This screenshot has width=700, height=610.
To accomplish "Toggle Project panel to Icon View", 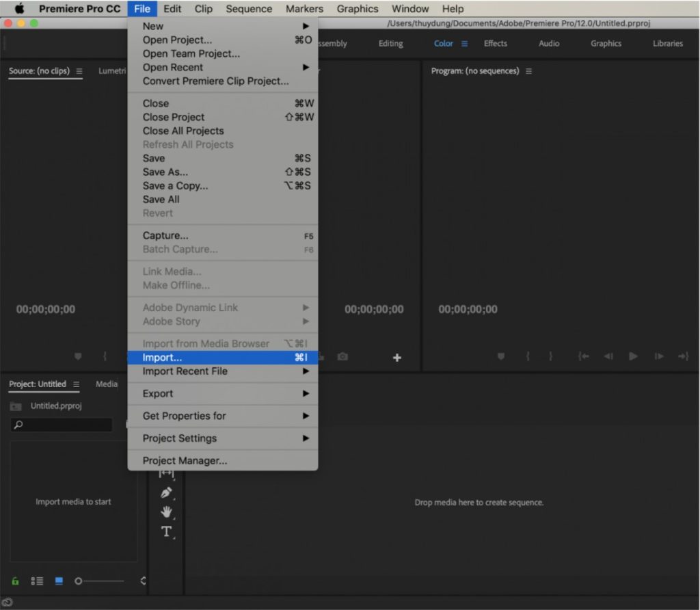I will pos(59,581).
